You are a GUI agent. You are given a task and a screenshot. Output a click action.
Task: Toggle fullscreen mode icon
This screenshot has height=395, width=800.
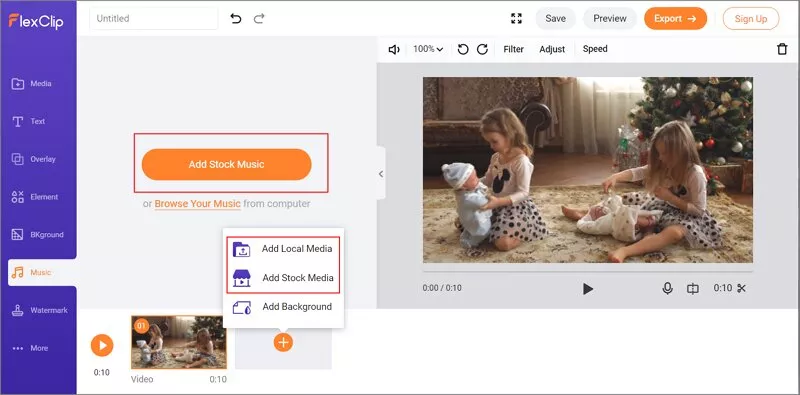(x=516, y=18)
